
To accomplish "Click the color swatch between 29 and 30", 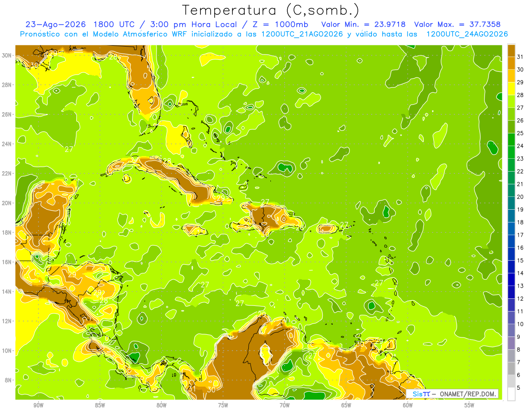I will (511, 76).
